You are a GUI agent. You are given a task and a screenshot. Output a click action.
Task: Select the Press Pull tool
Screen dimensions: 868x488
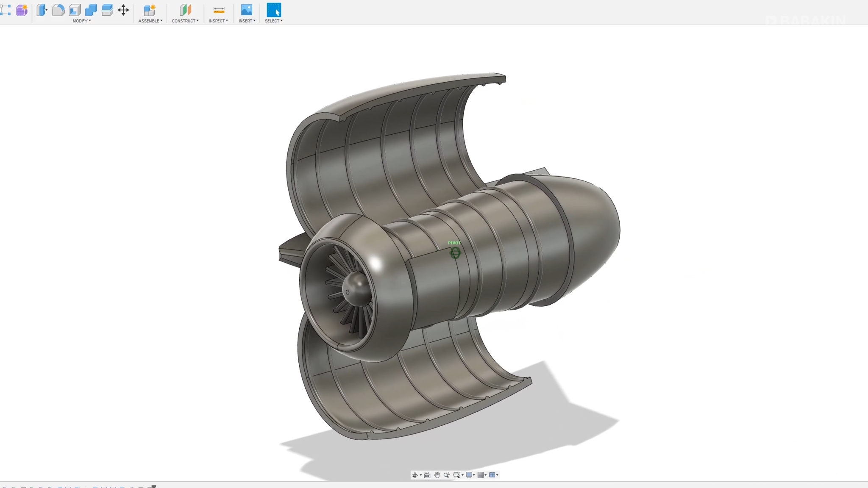tap(42, 10)
